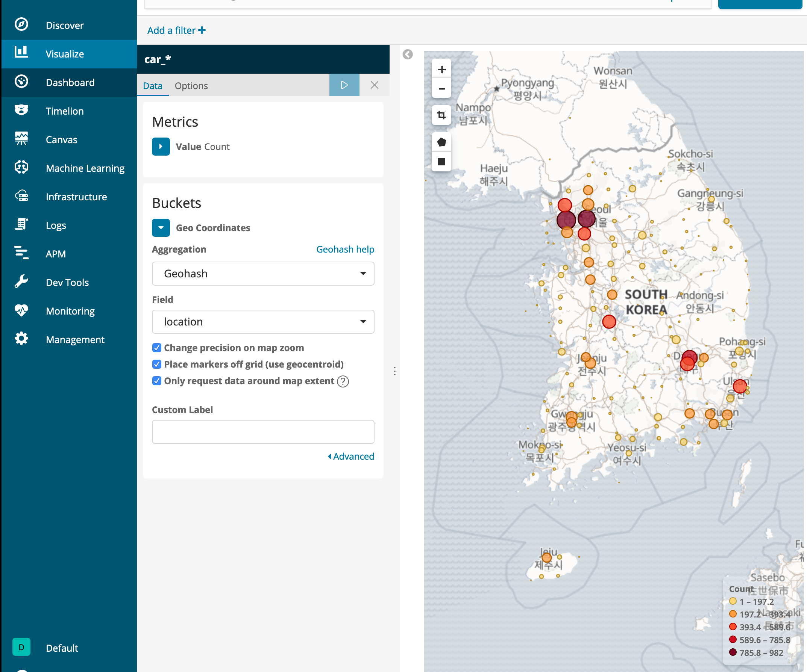Discard changes with the X icon

pos(374,85)
